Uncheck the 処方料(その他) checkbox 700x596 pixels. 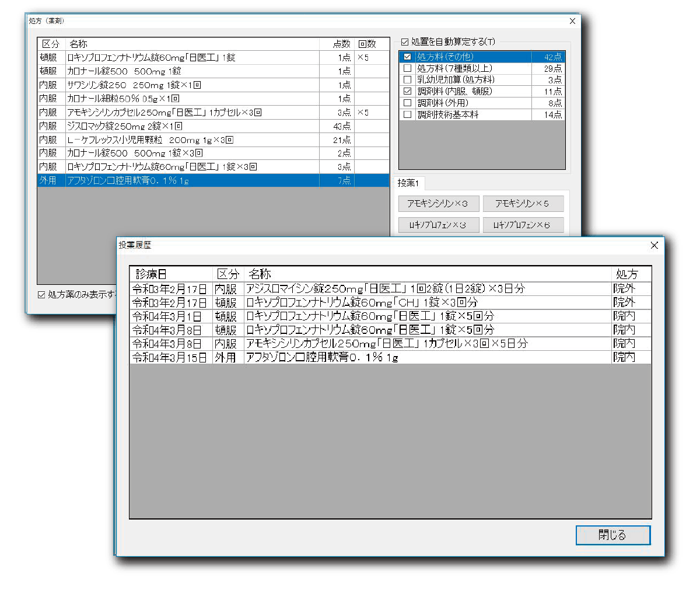pyautogui.click(x=408, y=57)
